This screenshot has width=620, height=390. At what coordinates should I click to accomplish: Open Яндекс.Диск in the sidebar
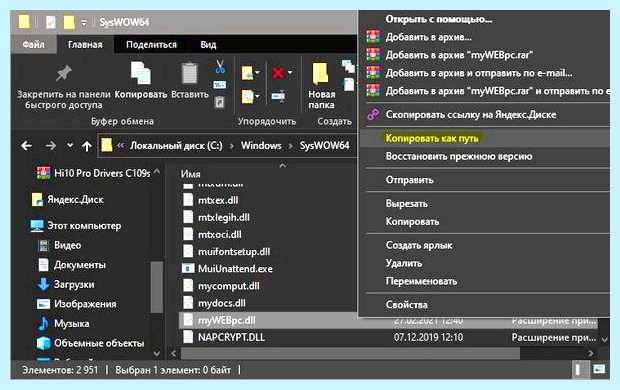click(67, 199)
